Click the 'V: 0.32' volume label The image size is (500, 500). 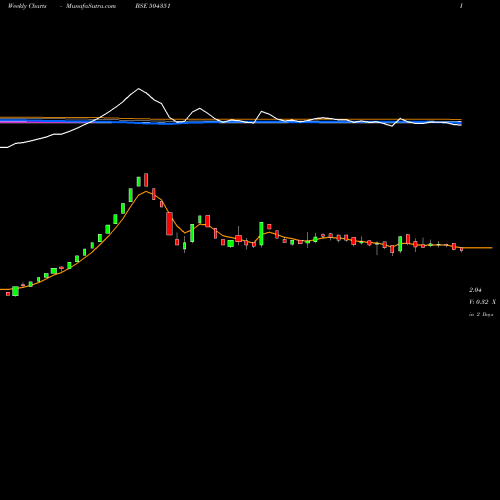[x=479, y=302]
